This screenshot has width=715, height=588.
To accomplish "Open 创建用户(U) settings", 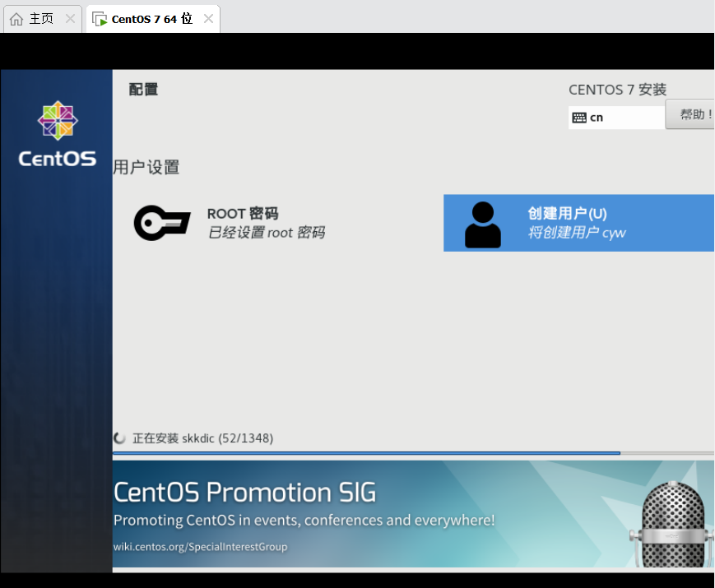I will tap(578, 223).
